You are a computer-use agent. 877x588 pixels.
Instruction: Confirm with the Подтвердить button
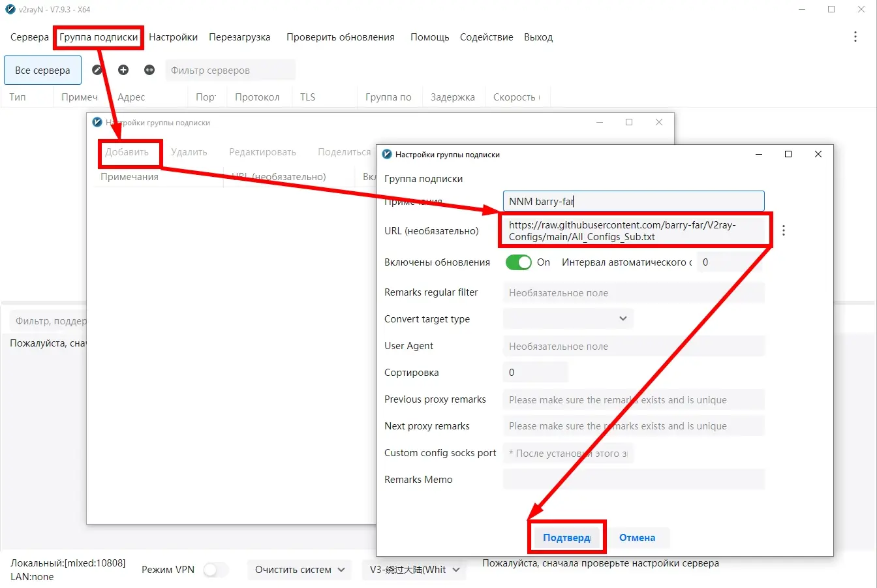566,538
